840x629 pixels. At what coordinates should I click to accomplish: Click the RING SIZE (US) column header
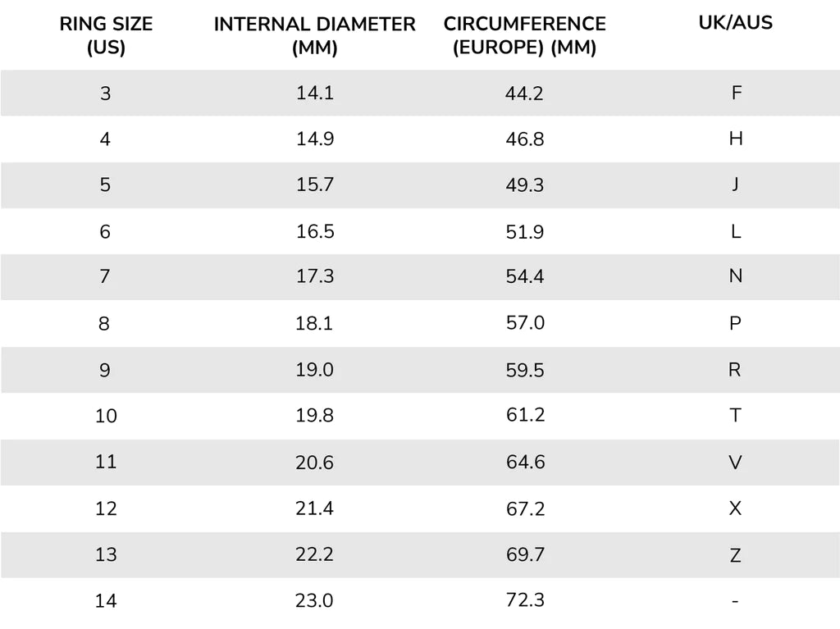106,35
